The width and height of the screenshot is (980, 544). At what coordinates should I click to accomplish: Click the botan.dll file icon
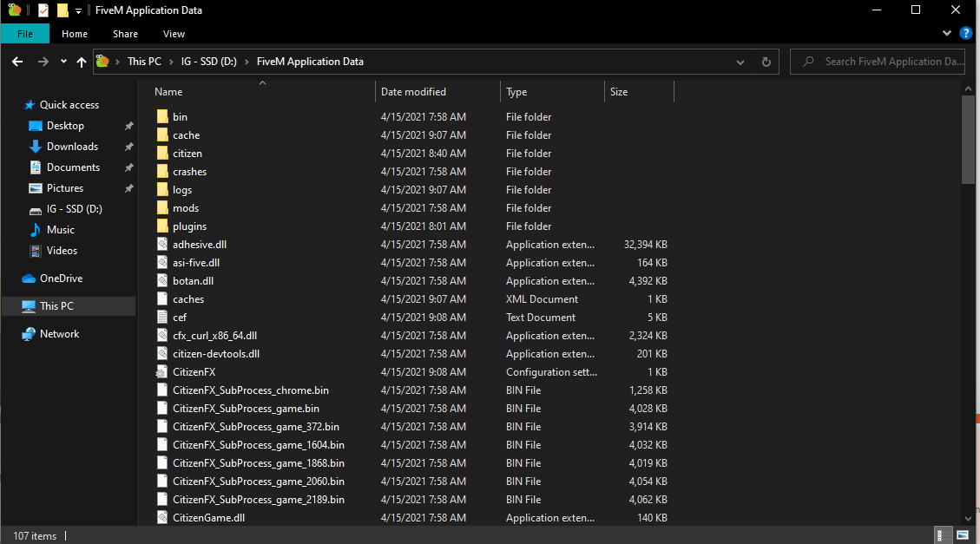[x=162, y=280]
